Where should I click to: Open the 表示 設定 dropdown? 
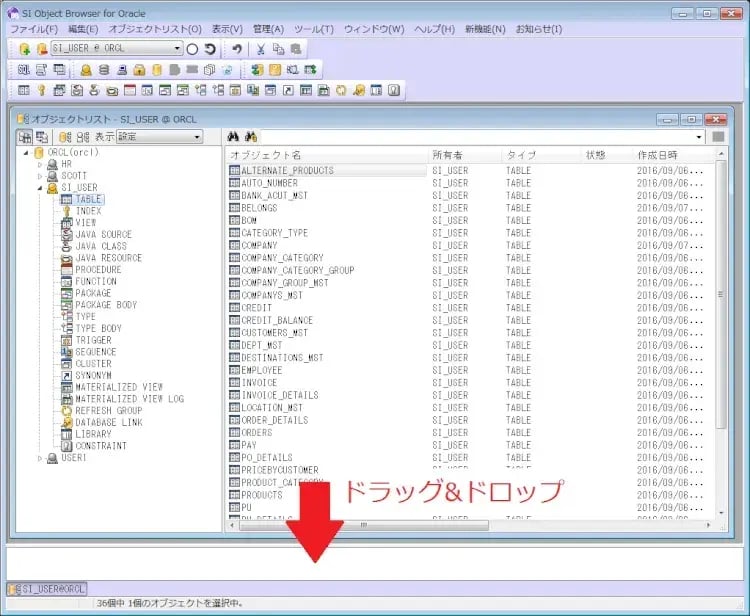tap(197, 136)
